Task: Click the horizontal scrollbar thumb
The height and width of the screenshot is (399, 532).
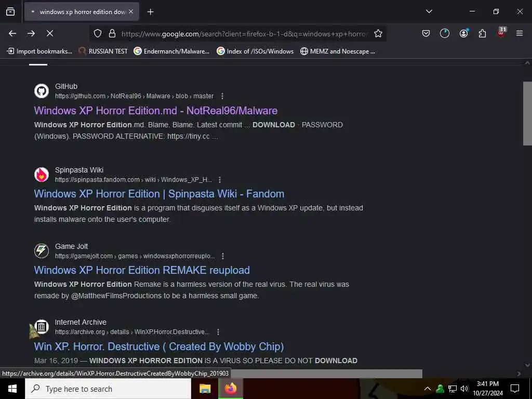Action: [326, 374]
